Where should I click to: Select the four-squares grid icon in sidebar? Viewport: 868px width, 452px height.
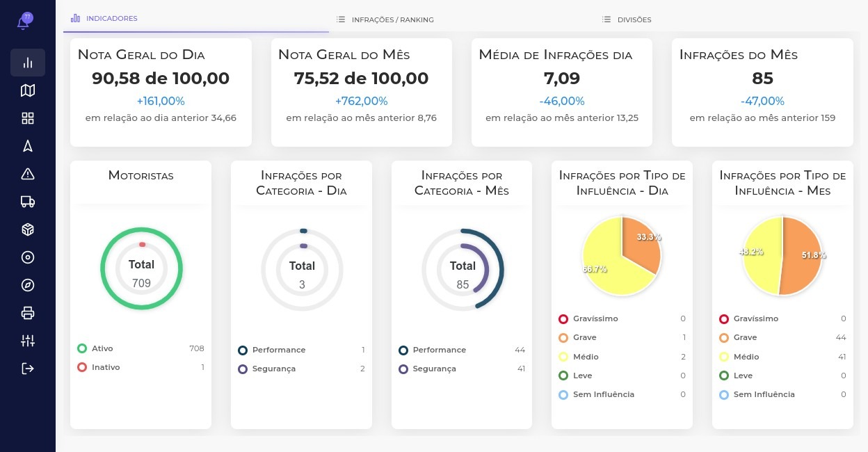(28, 118)
